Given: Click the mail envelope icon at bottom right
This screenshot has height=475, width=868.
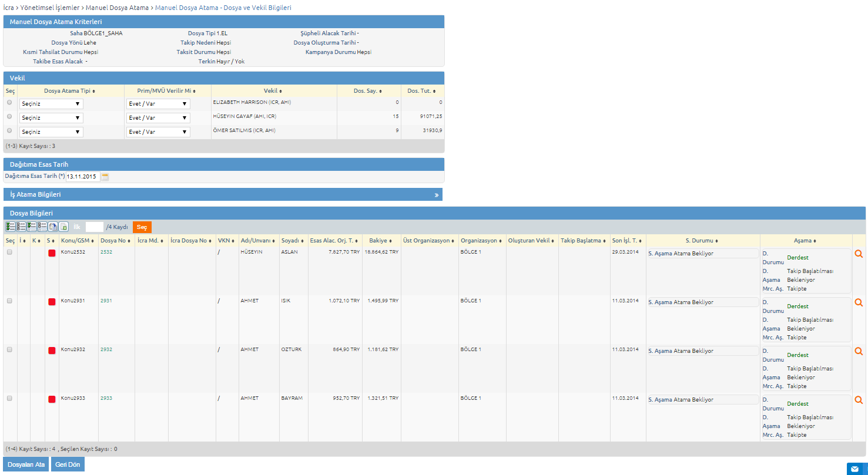Looking at the screenshot, I should click(x=854, y=469).
